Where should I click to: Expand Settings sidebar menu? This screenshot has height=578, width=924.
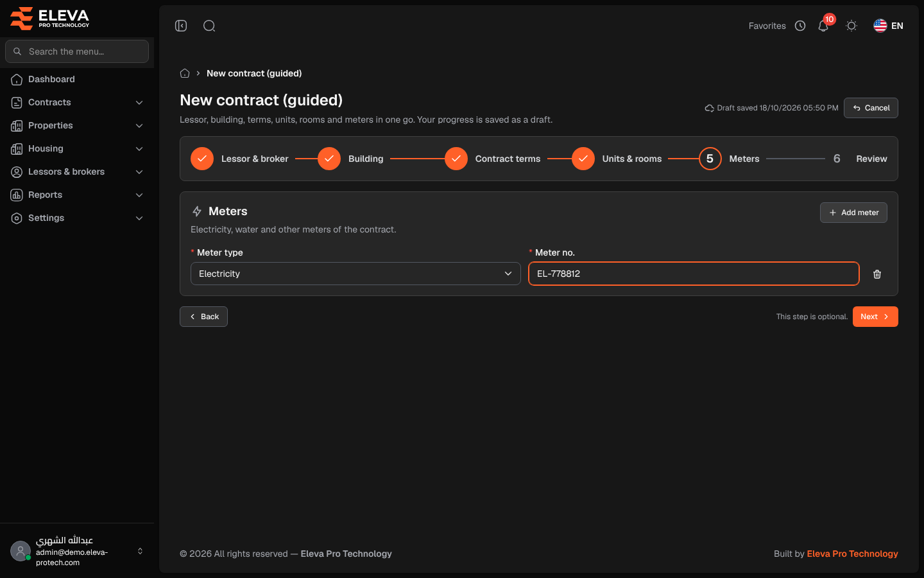[x=77, y=218]
